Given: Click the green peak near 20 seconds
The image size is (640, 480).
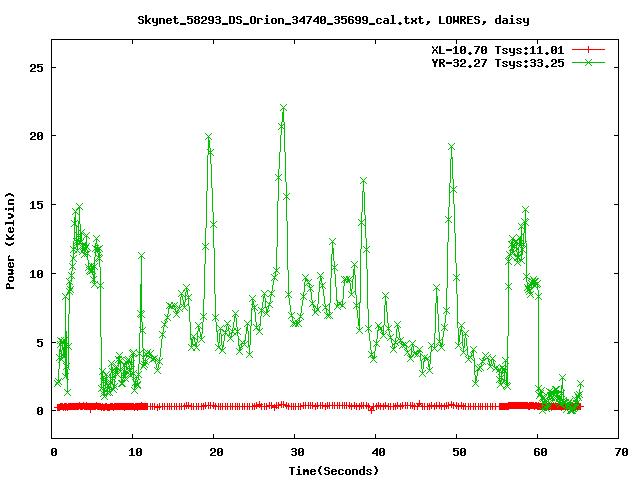Looking at the screenshot, I should click(209, 137).
